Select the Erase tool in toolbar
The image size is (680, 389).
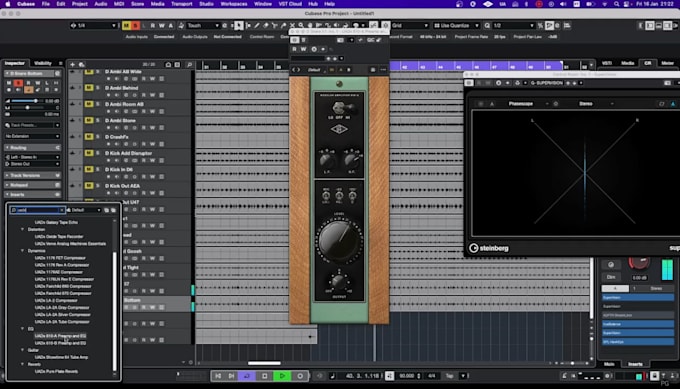click(x=265, y=26)
